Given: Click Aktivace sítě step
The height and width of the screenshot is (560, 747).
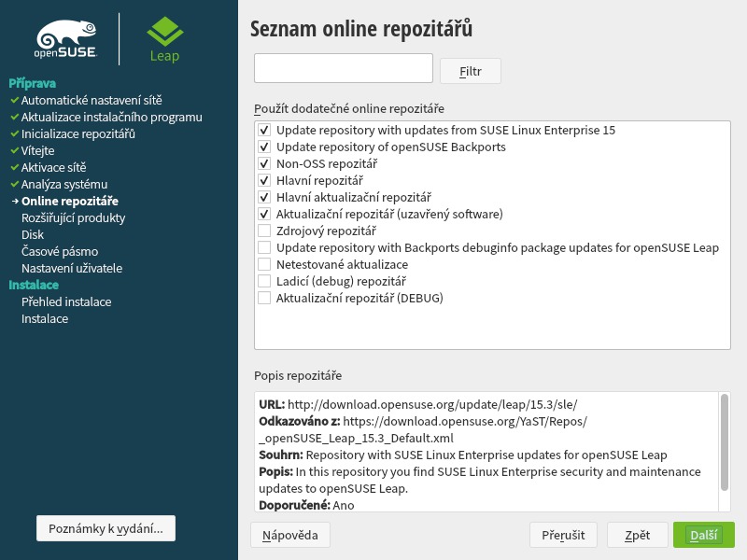Looking at the screenshot, I should click(54, 168).
